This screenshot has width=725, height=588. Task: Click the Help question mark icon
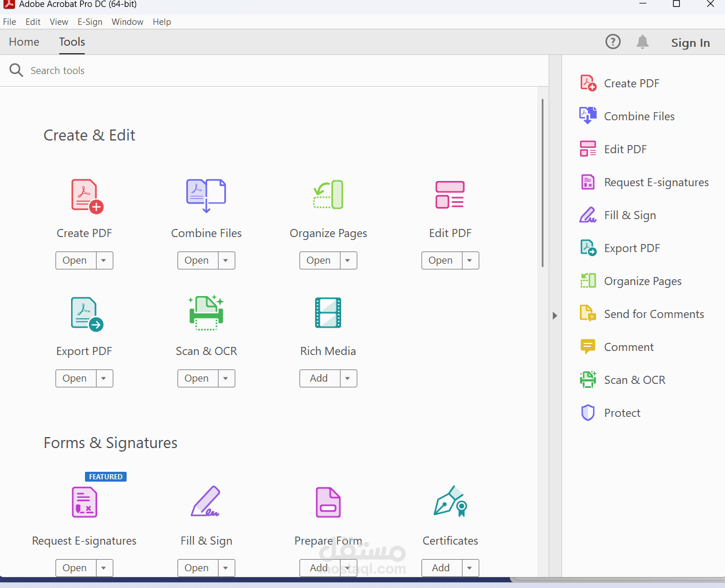613,42
